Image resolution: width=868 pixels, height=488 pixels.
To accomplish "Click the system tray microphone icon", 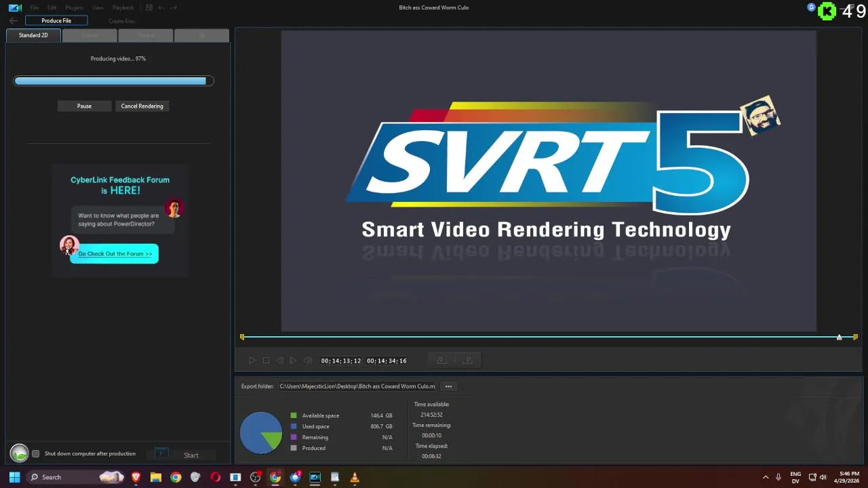I will pyautogui.click(x=778, y=477).
